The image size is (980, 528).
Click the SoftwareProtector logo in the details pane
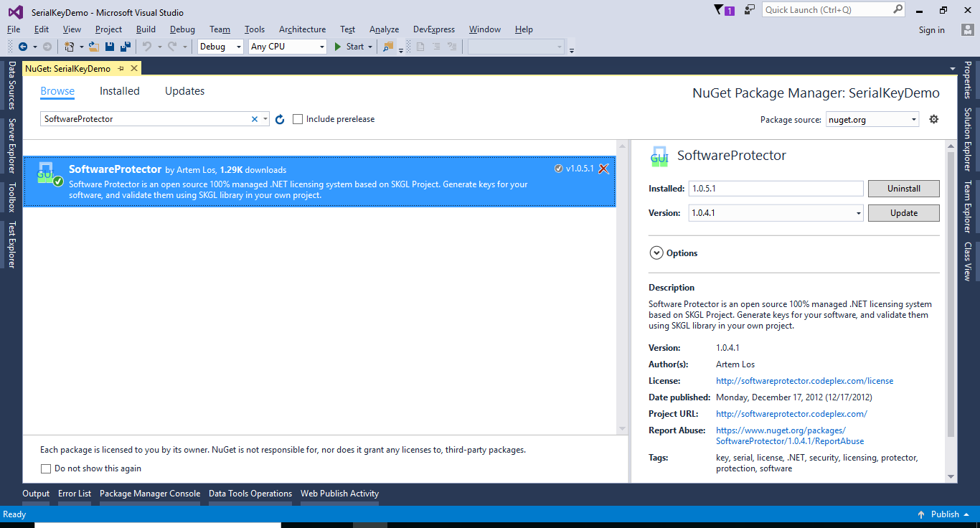click(x=659, y=156)
